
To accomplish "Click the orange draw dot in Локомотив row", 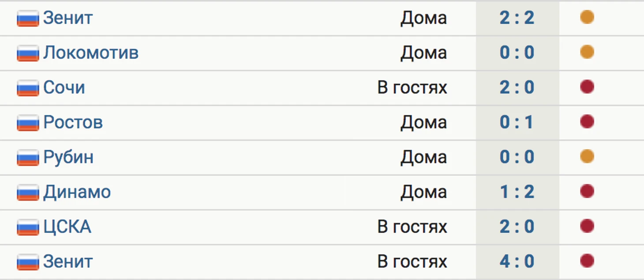I will pyautogui.click(x=587, y=52).
